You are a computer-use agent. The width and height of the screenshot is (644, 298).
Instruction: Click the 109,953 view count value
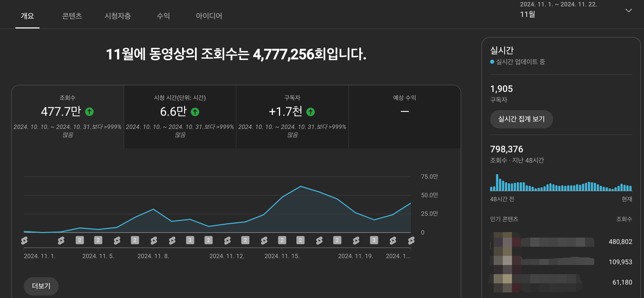620,262
